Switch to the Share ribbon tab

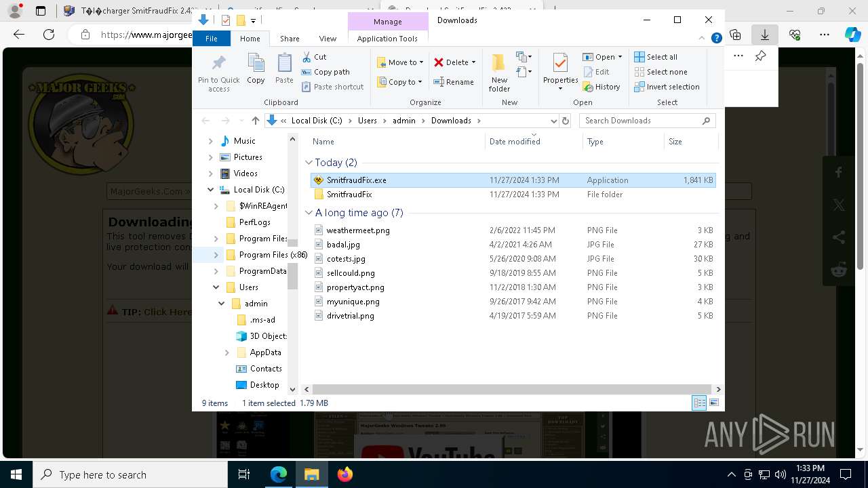[290, 39]
